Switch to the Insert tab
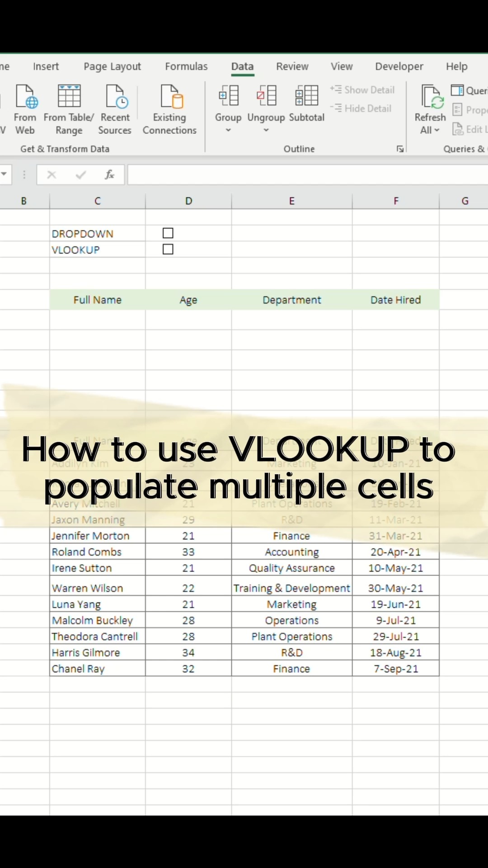488x868 pixels. click(46, 66)
